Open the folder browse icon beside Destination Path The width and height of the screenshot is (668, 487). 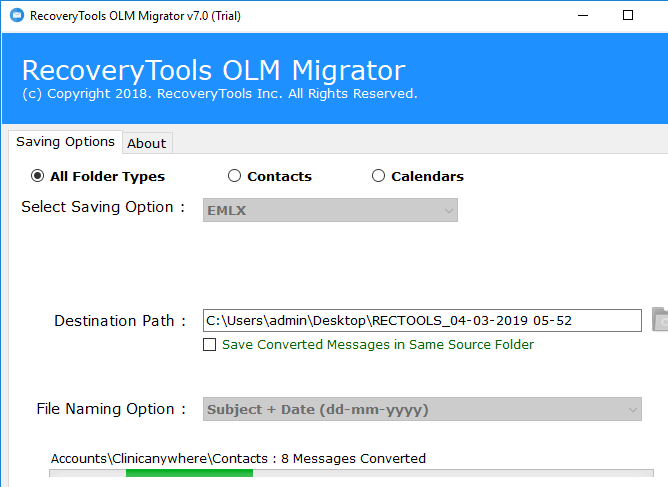coord(659,320)
